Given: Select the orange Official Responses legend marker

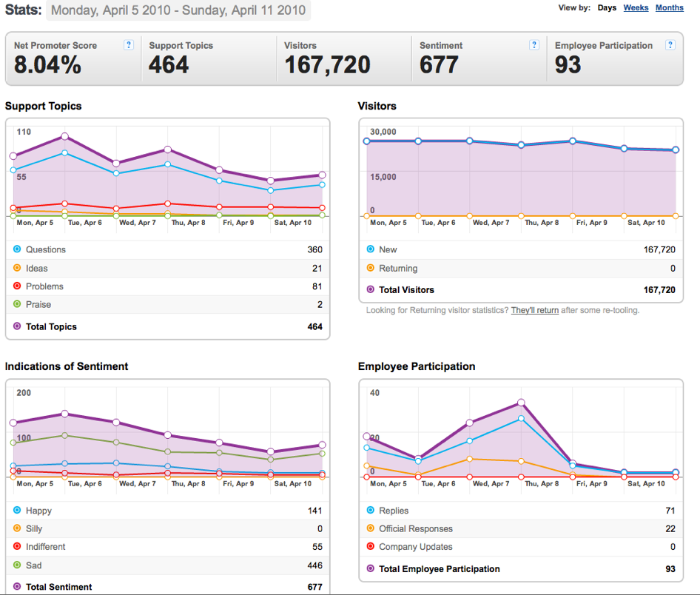Looking at the screenshot, I should [370, 528].
